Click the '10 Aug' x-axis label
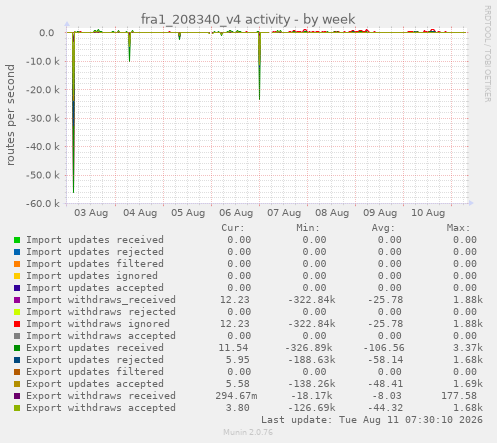The image size is (497, 443). coord(428,213)
